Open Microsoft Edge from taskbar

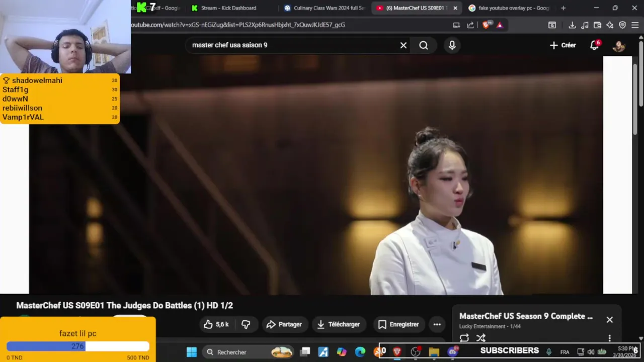click(x=360, y=352)
